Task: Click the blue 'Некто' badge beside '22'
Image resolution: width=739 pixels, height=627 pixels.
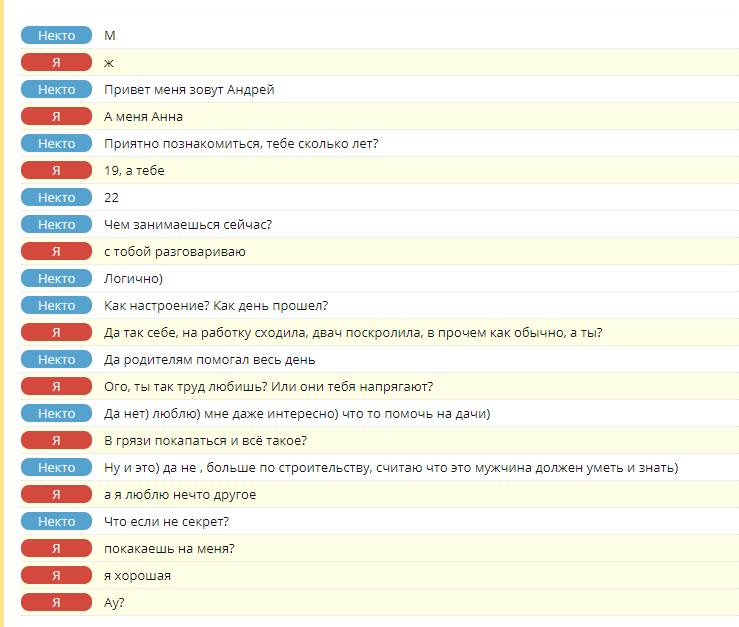Action: click(x=57, y=198)
